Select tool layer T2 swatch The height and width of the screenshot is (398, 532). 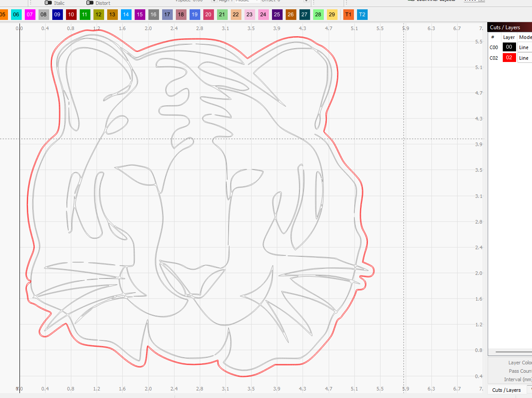tap(362, 15)
